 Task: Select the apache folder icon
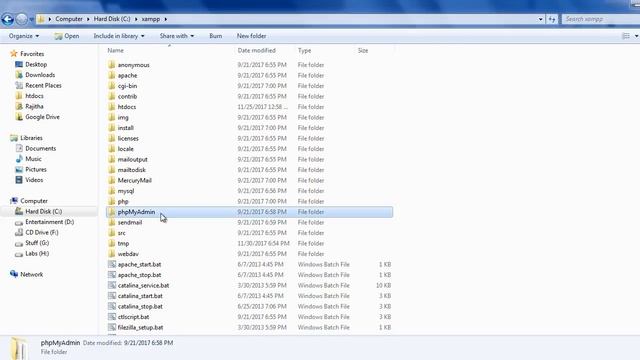(112, 75)
